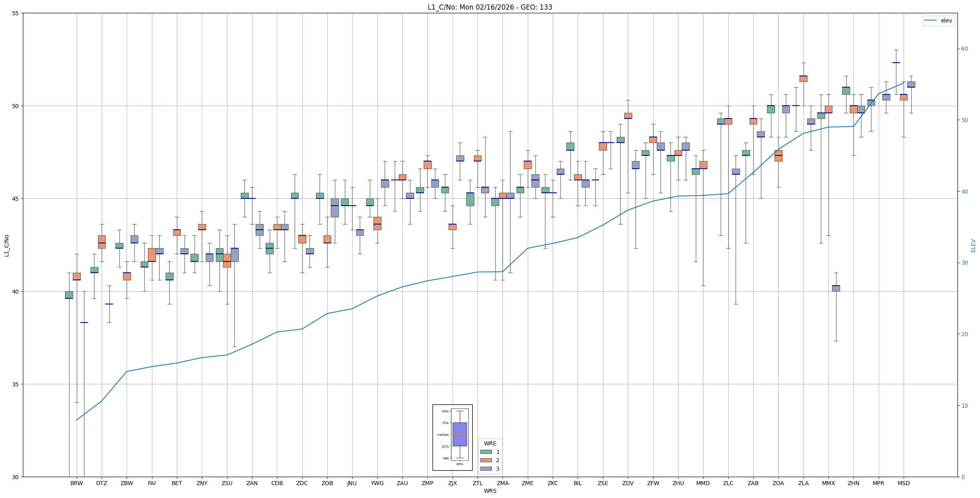Viewport: 980px width, 498px height.
Task: Click the green WRE 1 legend swatch
Action: coord(486,452)
